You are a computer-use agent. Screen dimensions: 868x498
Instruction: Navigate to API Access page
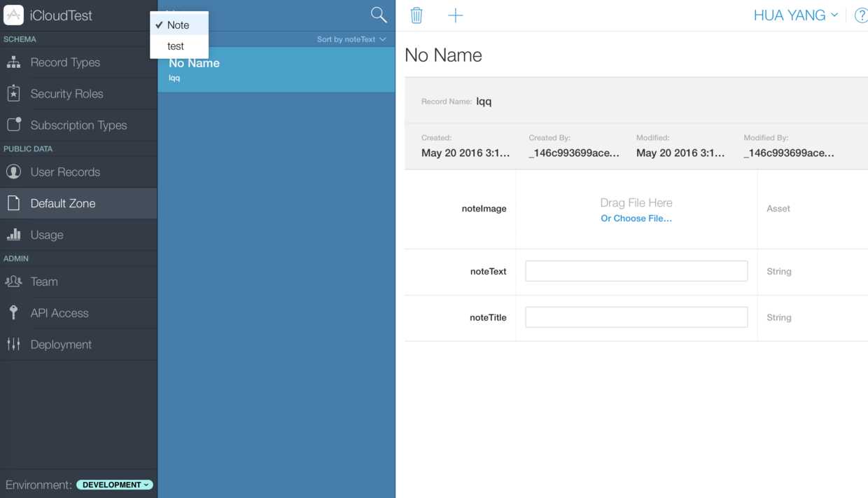tap(59, 313)
